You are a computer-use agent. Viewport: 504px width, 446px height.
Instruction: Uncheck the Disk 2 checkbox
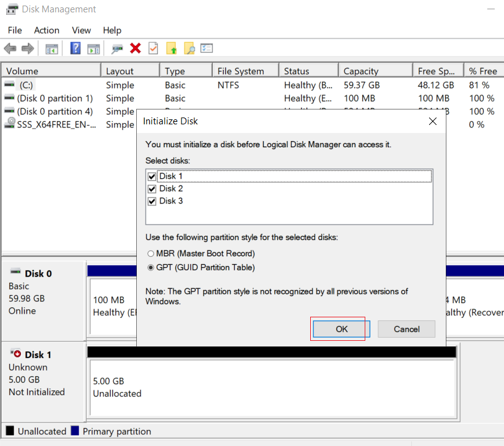[152, 189]
